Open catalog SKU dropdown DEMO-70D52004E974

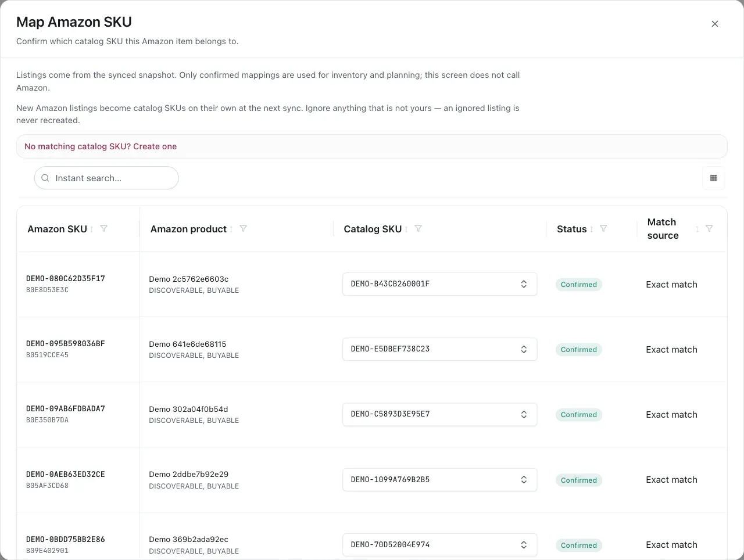439,545
